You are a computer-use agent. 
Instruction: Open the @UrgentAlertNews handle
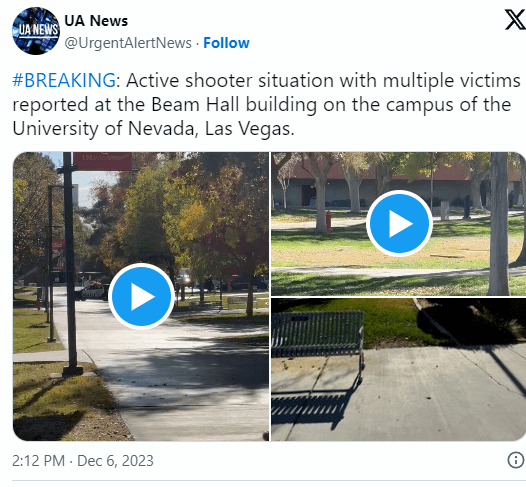click(128, 43)
